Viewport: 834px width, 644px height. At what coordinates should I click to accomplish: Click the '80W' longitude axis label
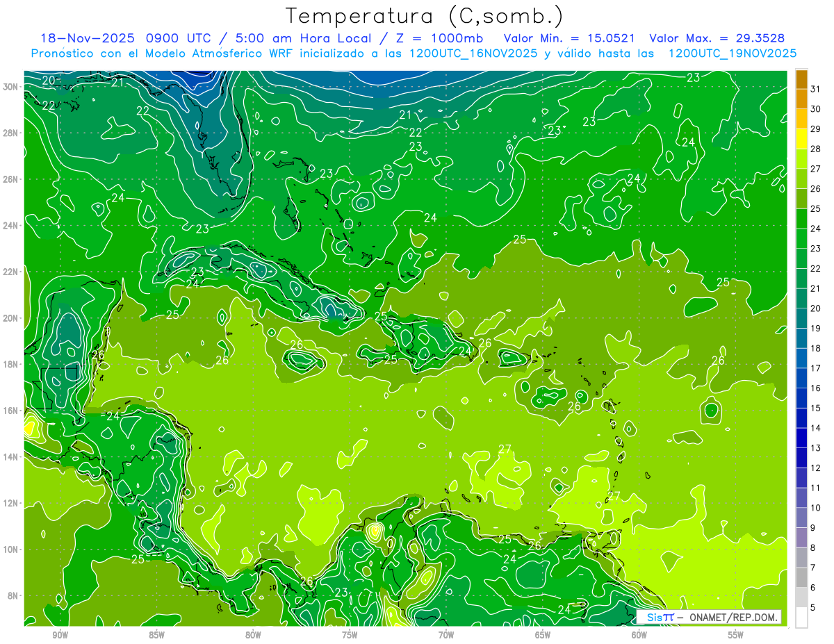pos(253,635)
